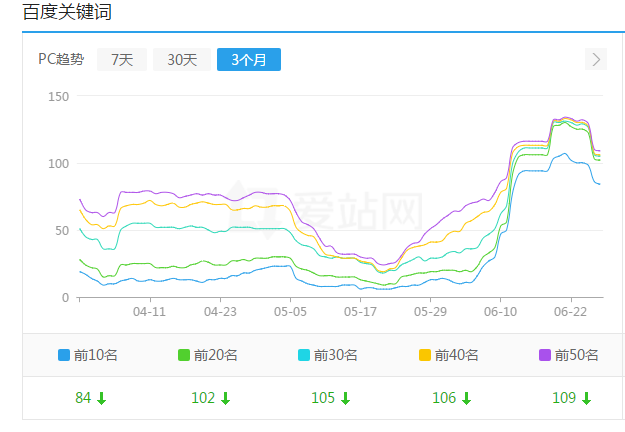
Task: Click the next arrow chevron button
Action: [x=597, y=59]
